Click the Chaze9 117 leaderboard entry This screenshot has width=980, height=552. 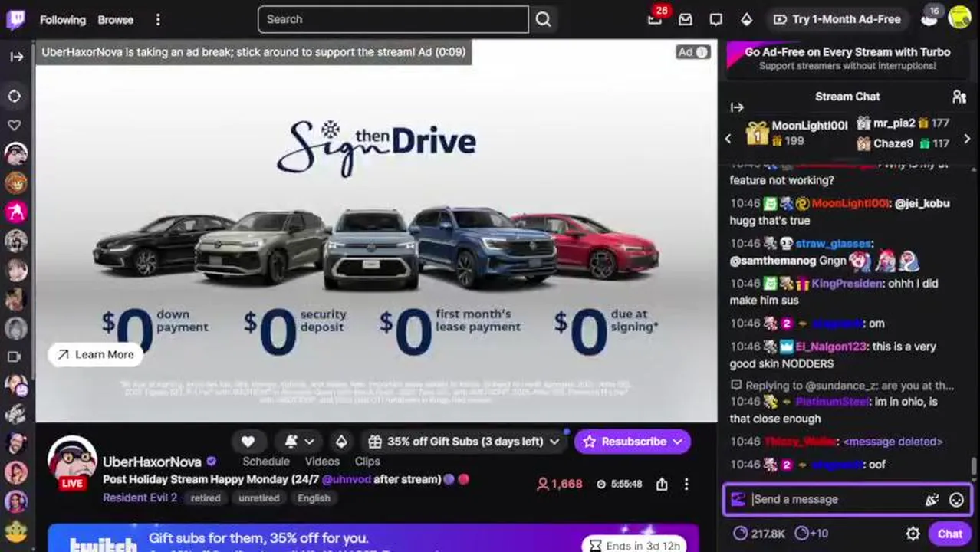(903, 143)
